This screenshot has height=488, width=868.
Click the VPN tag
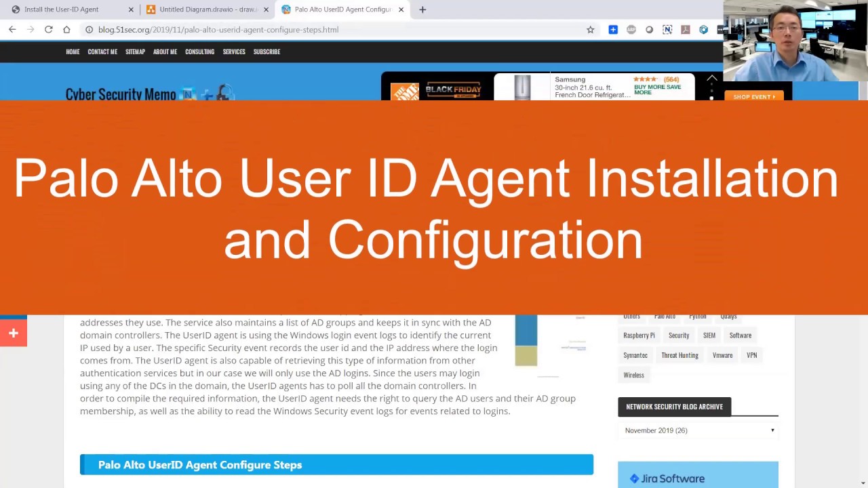tap(752, 355)
